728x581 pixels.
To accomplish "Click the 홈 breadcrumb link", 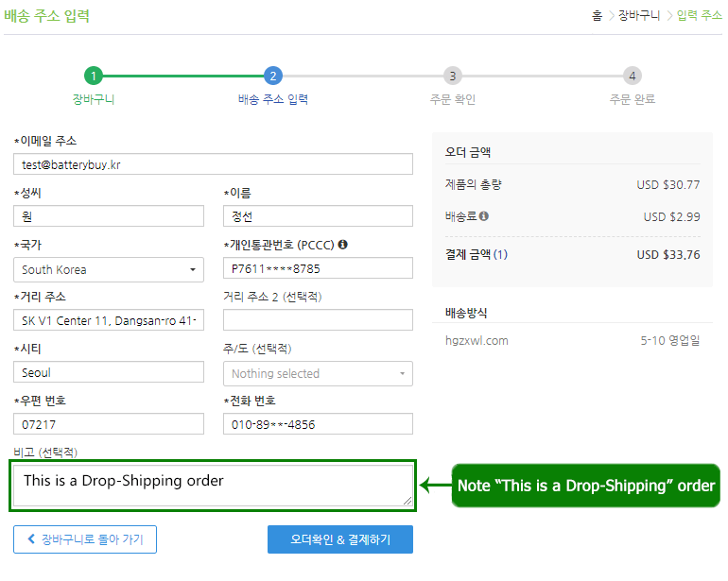I will click(x=597, y=15).
